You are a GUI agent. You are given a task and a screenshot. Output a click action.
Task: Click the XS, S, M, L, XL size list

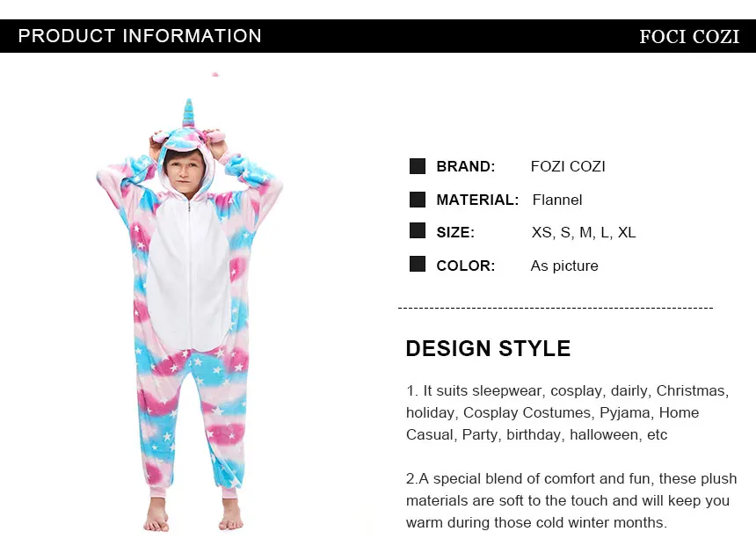pos(584,232)
